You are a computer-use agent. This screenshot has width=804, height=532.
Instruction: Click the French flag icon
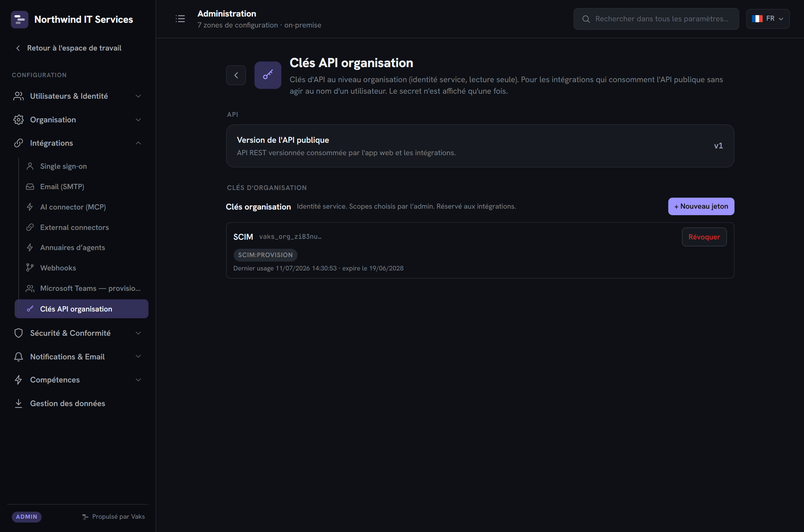coord(757,19)
